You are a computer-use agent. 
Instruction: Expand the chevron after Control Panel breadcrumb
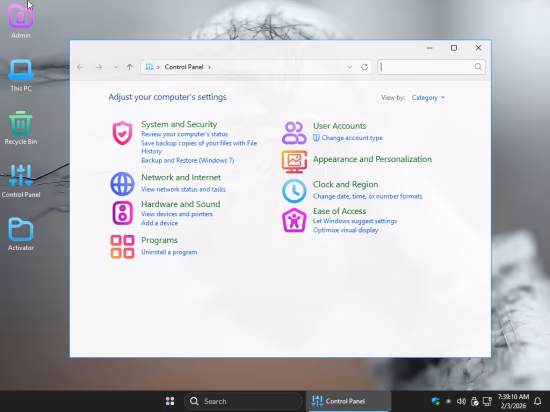(x=209, y=67)
